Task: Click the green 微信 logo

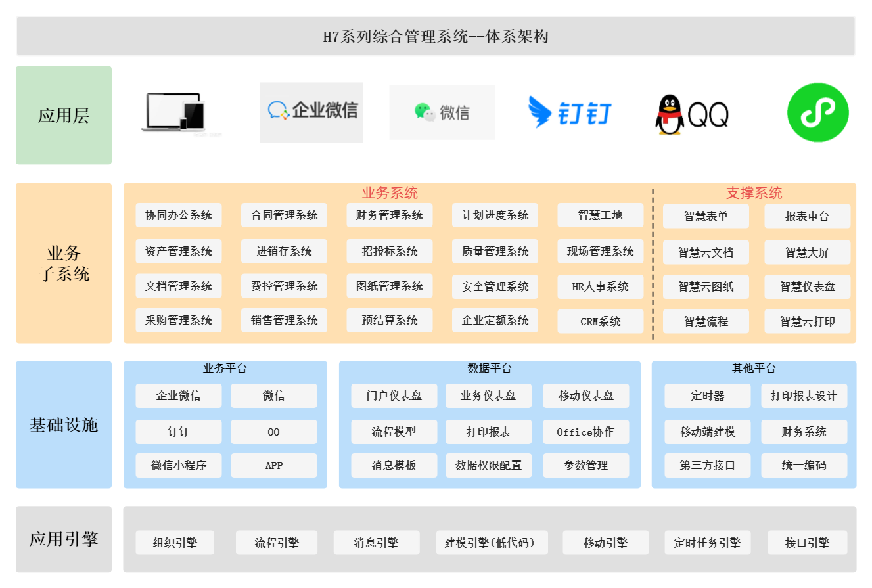Action: click(442, 112)
